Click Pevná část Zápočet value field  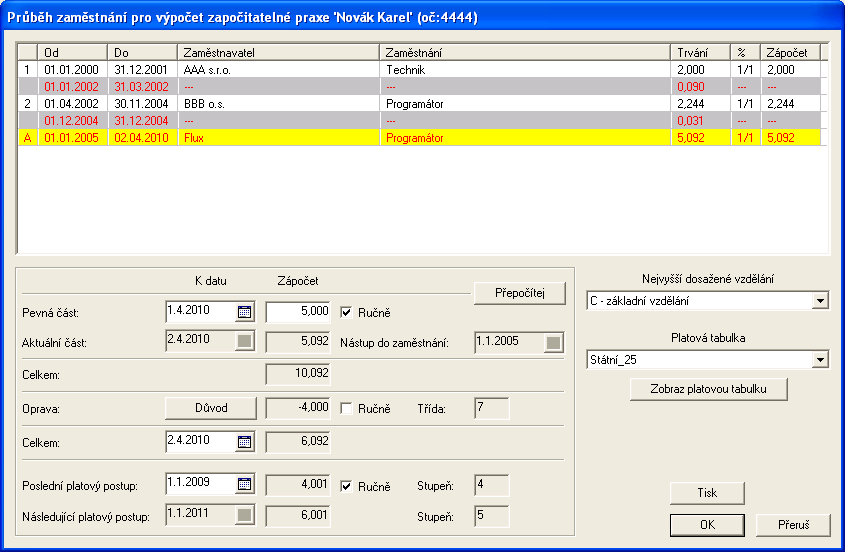(298, 312)
